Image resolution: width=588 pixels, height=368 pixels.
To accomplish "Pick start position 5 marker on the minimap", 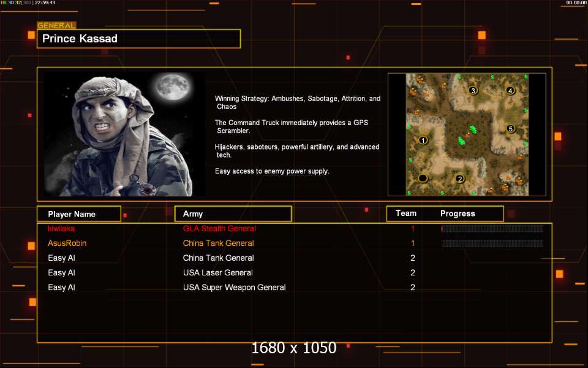I will click(510, 128).
